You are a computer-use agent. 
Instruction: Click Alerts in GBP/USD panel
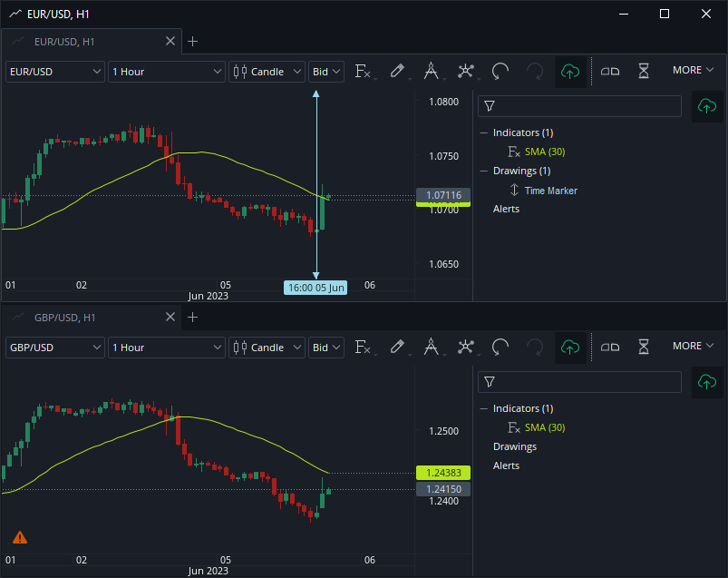(506, 465)
